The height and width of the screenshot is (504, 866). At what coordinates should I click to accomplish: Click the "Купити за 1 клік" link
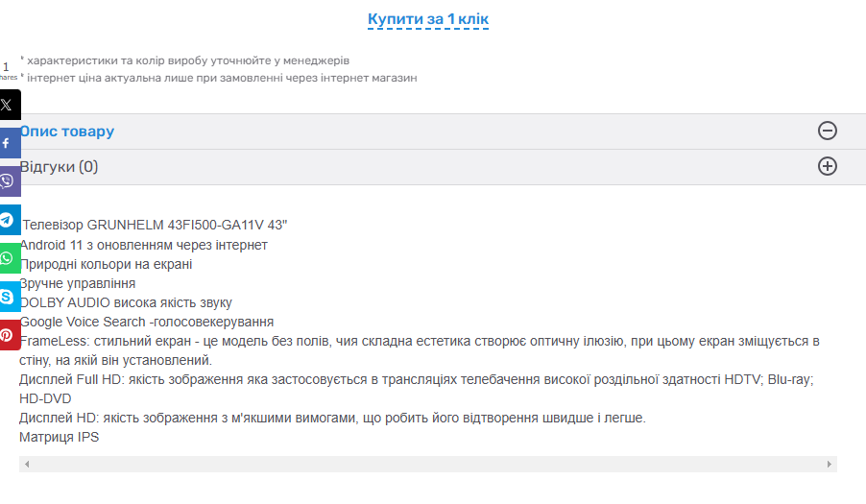coord(428,19)
